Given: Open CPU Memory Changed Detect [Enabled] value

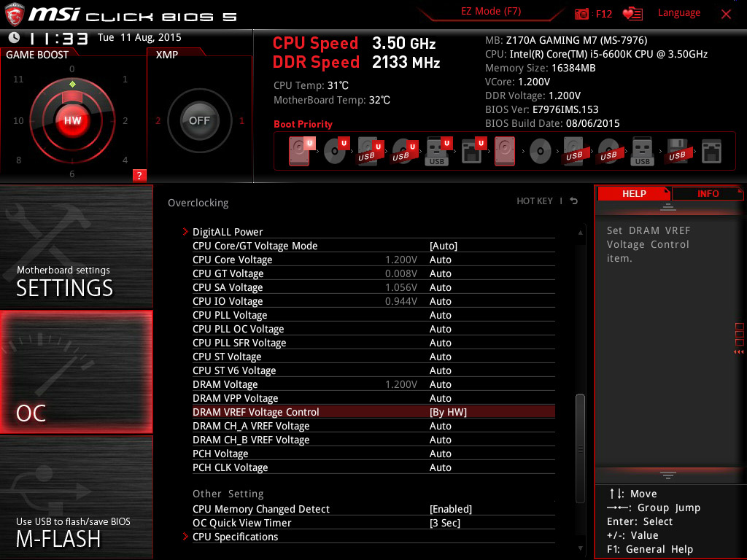Looking at the screenshot, I should [x=451, y=509].
